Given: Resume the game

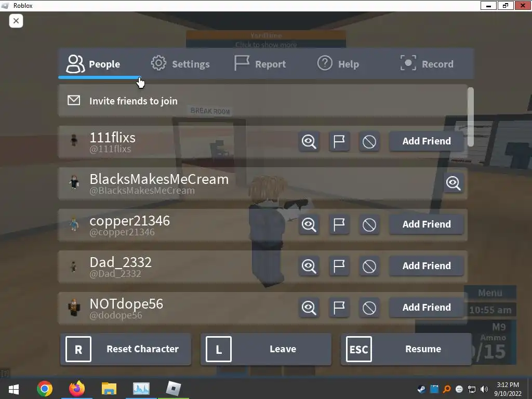Looking at the screenshot, I should (406, 349).
